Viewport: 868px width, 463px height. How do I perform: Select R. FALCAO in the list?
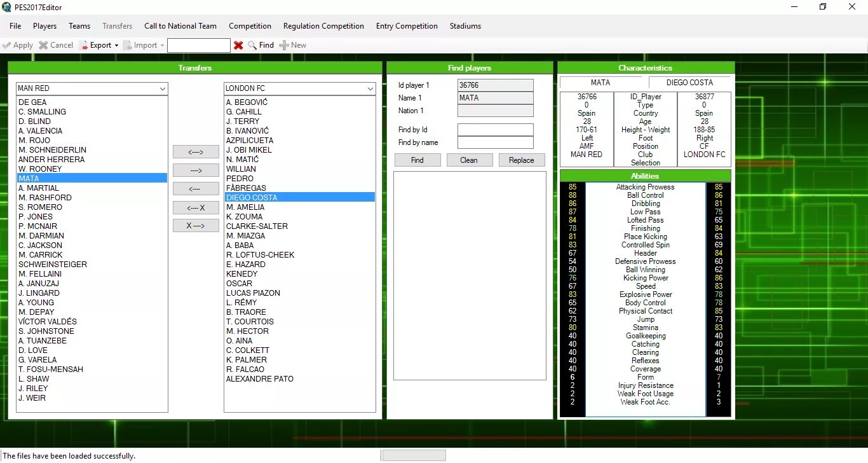(300, 370)
